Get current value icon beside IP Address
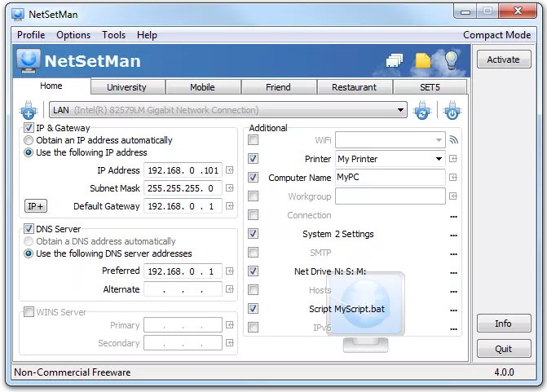The height and width of the screenshot is (392, 547). click(230, 170)
